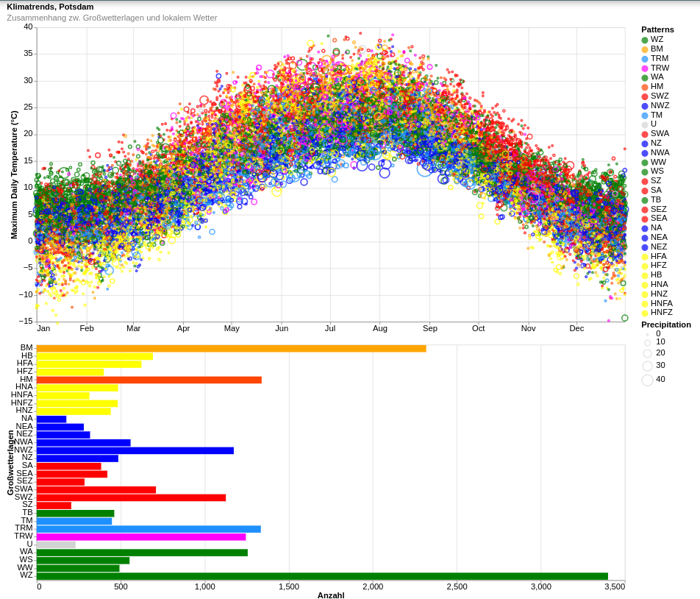
Task: Select the U gray legend circle
Action: coord(645,125)
